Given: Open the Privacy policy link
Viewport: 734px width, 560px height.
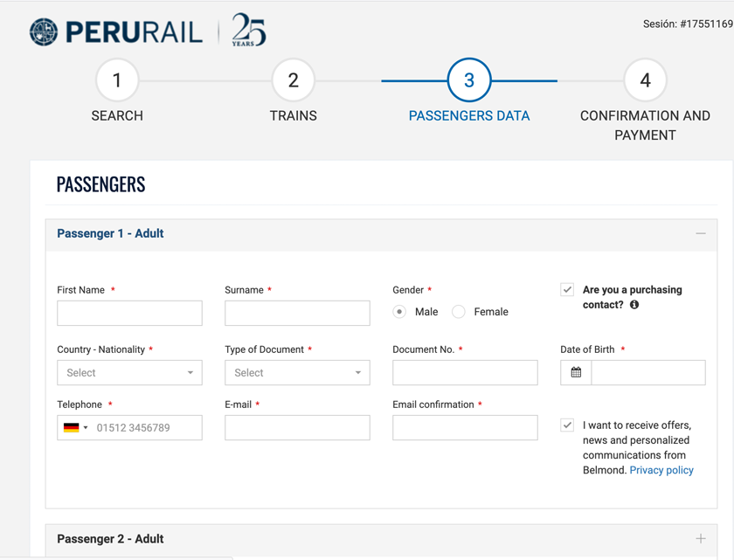Looking at the screenshot, I should click(x=661, y=470).
